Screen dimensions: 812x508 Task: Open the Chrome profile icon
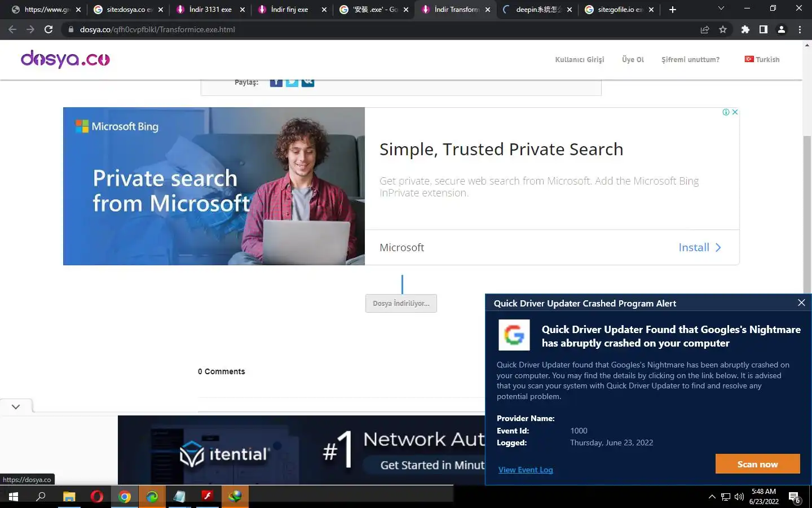[x=782, y=29]
